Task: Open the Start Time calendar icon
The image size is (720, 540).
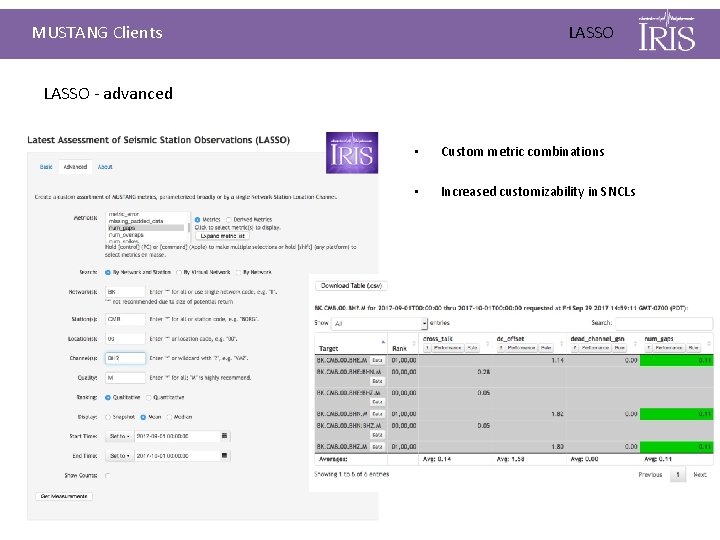Action: [x=225, y=436]
